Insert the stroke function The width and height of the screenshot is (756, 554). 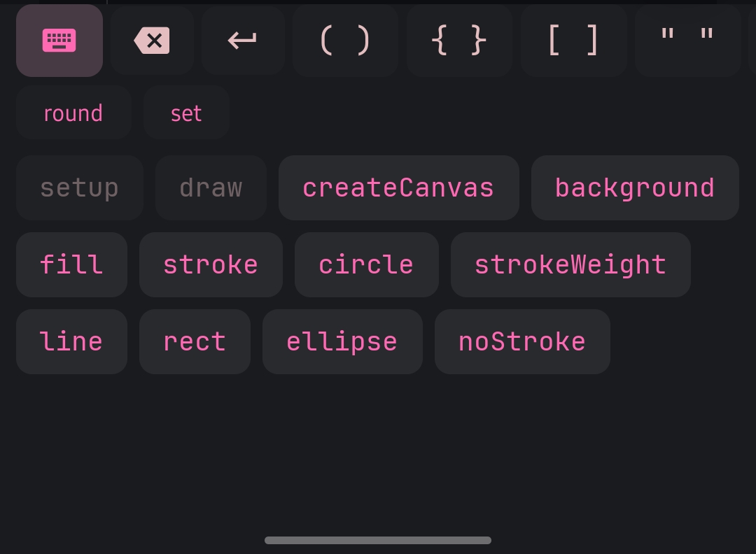211,265
